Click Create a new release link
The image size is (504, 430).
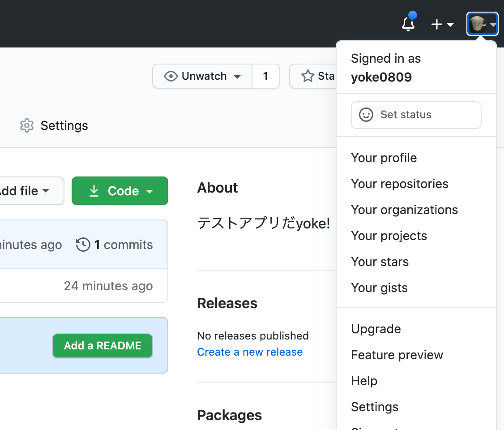point(250,352)
